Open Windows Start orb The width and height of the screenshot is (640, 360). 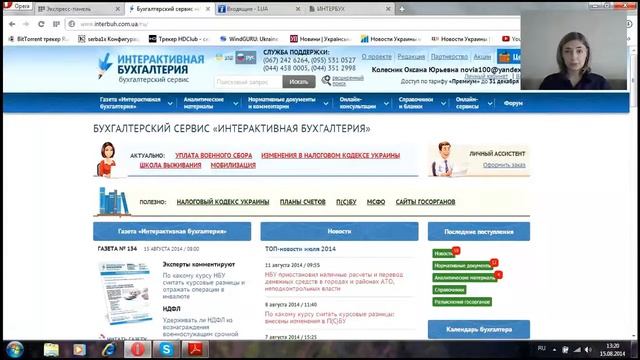[x=15, y=350]
